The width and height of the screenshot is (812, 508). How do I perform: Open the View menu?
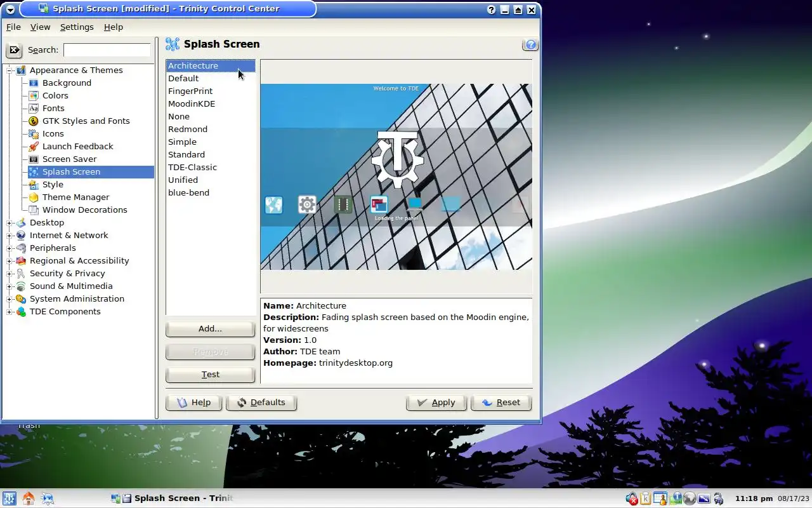[40, 27]
